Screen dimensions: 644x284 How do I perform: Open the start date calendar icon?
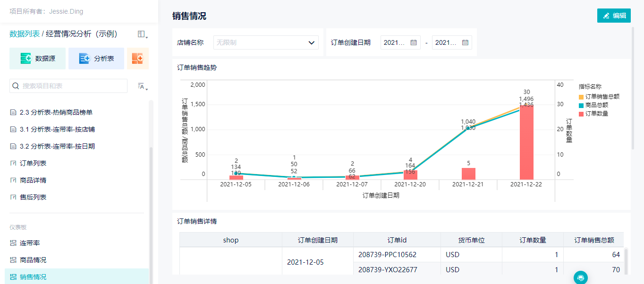pyautogui.click(x=414, y=42)
